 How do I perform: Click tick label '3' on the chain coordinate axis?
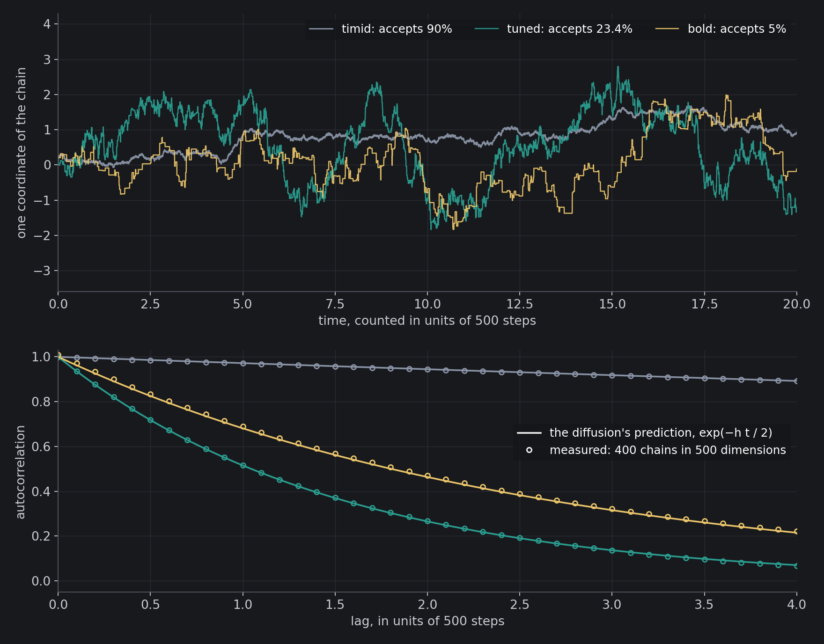click(x=47, y=59)
